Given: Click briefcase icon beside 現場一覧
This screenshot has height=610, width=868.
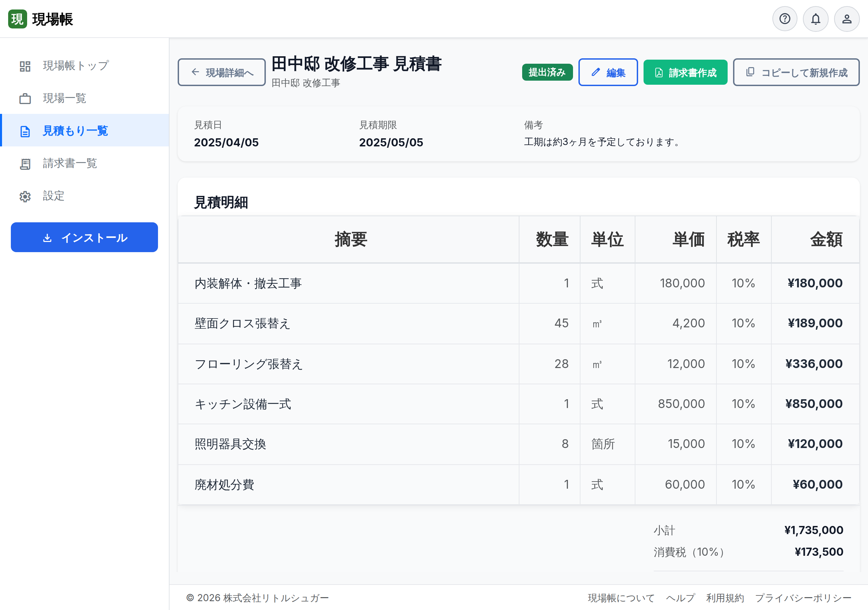Looking at the screenshot, I should coord(25,99).
